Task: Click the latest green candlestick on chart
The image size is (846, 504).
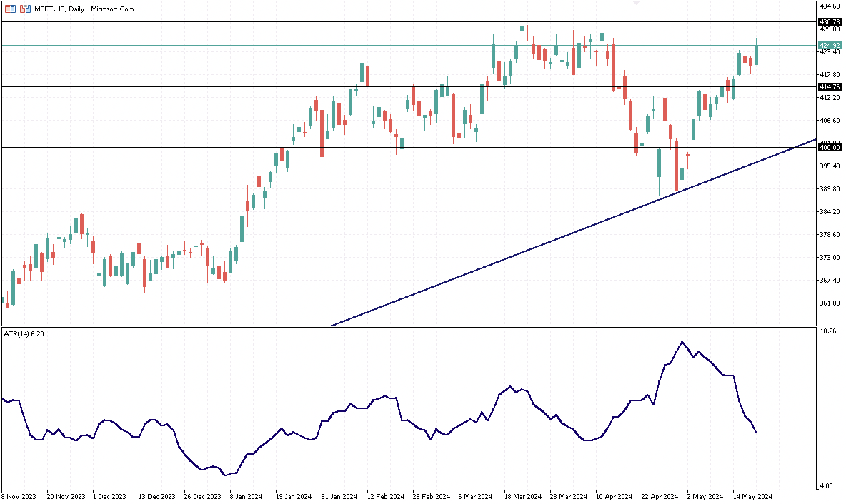Action: coord(756,55)
